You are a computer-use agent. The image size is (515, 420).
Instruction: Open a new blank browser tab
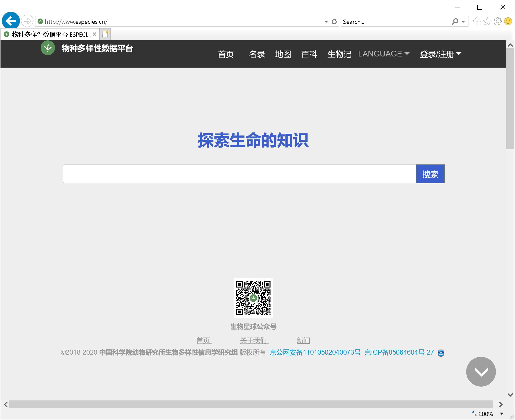coord(105,34)
